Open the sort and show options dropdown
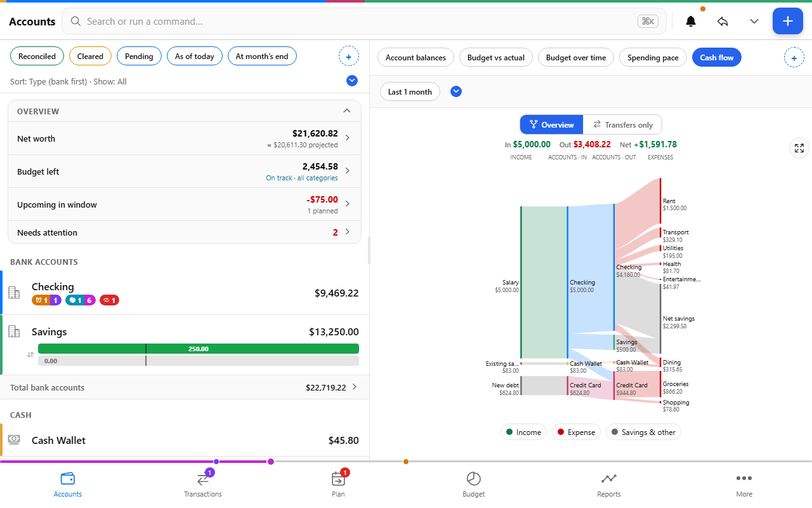Screen dimensions: 812x508 [x=352, y=81]
